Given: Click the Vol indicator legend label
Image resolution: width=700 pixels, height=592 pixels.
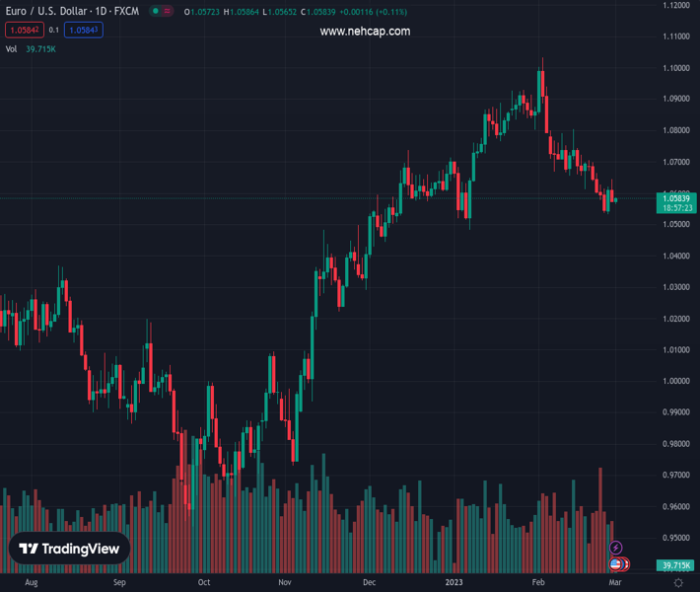Looking at the screenshot, I should pyautogui.click(x=11, y=48).
